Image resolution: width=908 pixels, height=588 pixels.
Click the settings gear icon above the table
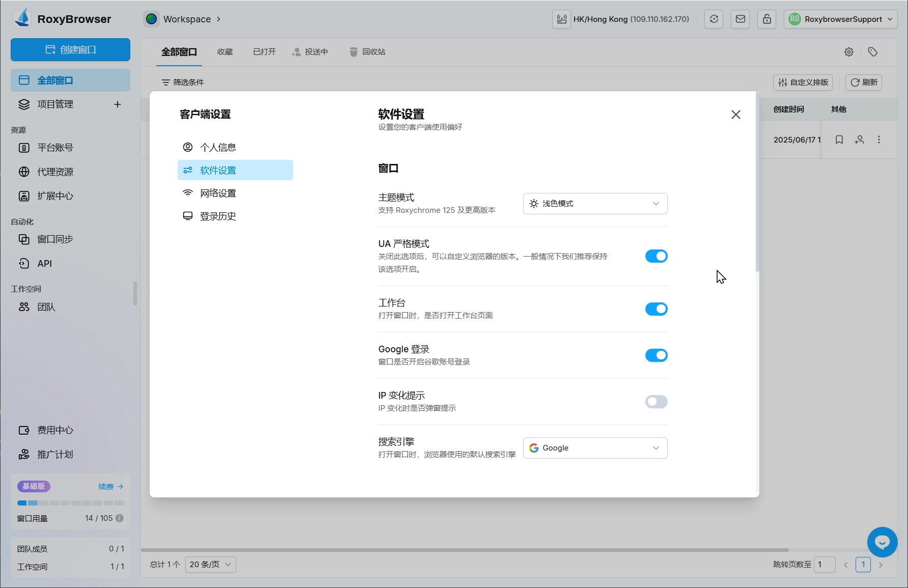click(848, 52)
